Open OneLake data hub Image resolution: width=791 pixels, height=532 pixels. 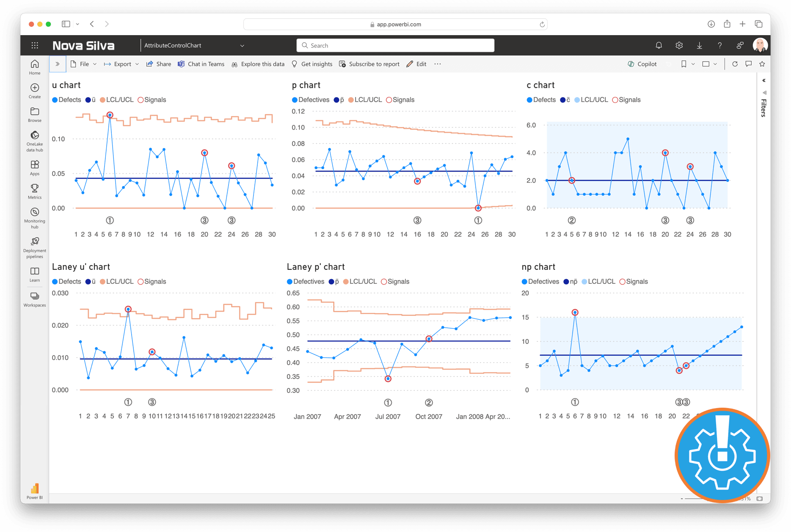[x=35, y=141]
